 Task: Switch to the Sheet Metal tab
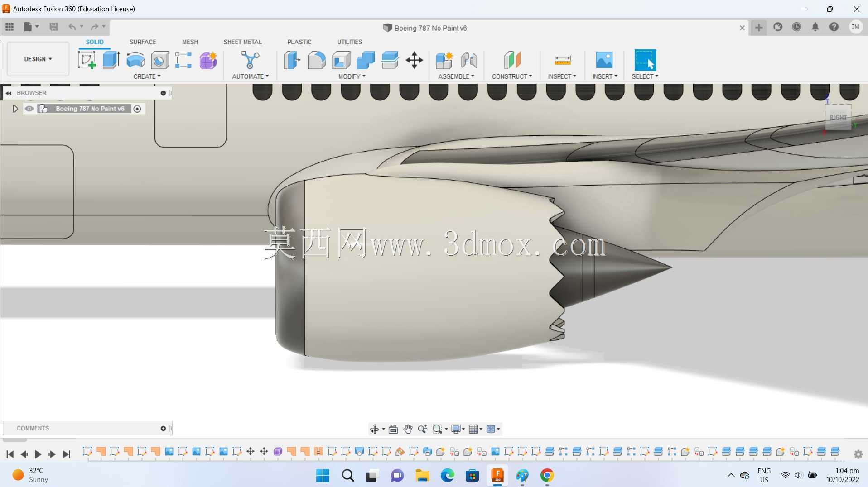[x=242, y=42]
